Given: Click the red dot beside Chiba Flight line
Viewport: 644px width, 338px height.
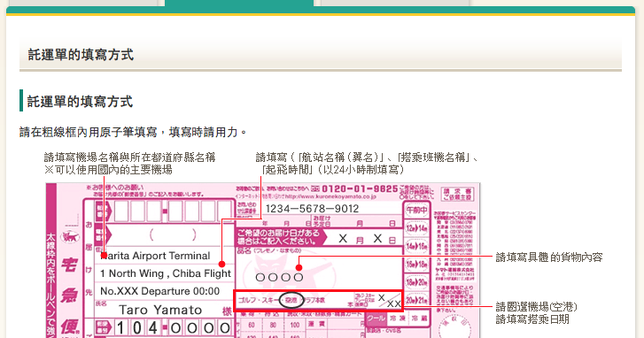Looking at the screenshot, I should coord(221,265).
